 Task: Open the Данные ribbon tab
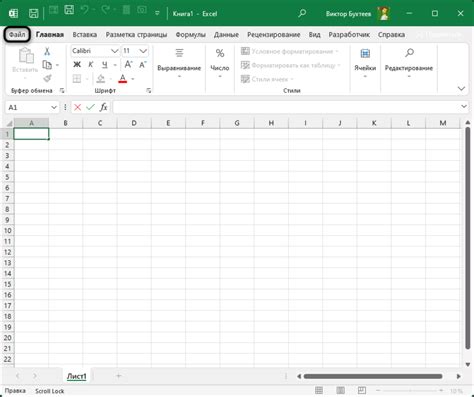click(x=226, y=35)
